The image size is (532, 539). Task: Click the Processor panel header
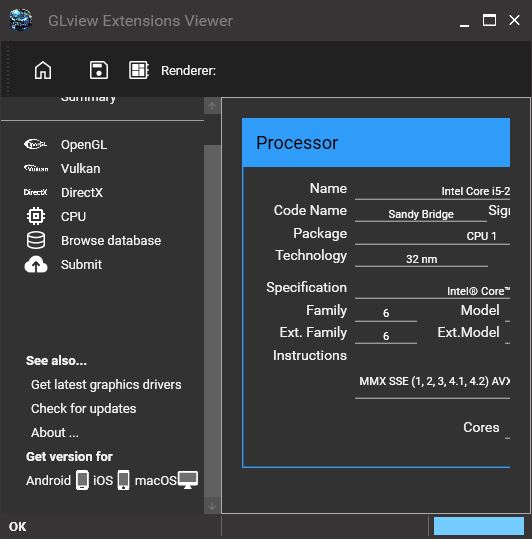pyautogui.click(x=376, y=143)
